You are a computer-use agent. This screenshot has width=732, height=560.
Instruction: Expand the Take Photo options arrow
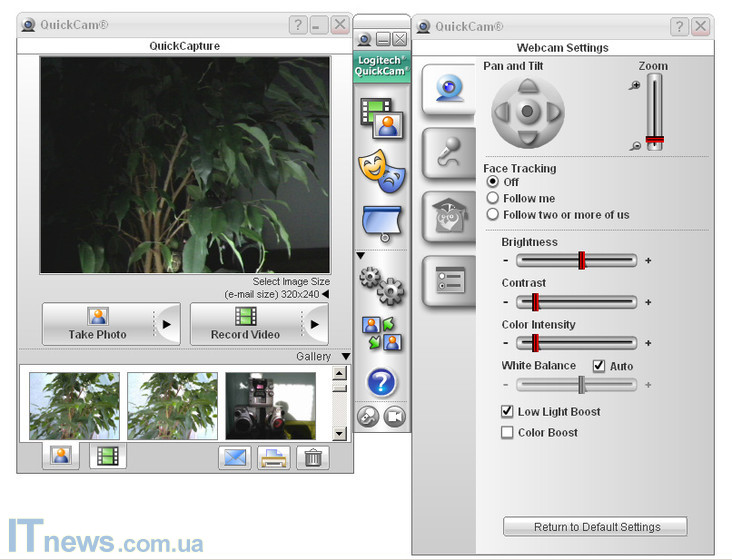pyautogui.click(x=166, y=324)
